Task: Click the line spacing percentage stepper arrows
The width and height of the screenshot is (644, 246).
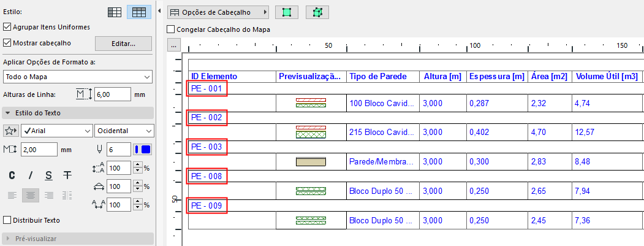Action: (138, 168)
